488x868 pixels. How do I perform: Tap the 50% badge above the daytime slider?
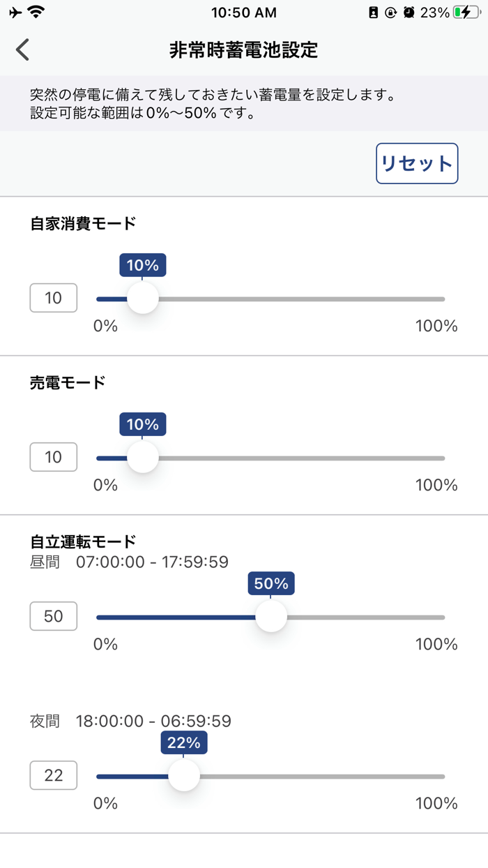coord(270,583)
